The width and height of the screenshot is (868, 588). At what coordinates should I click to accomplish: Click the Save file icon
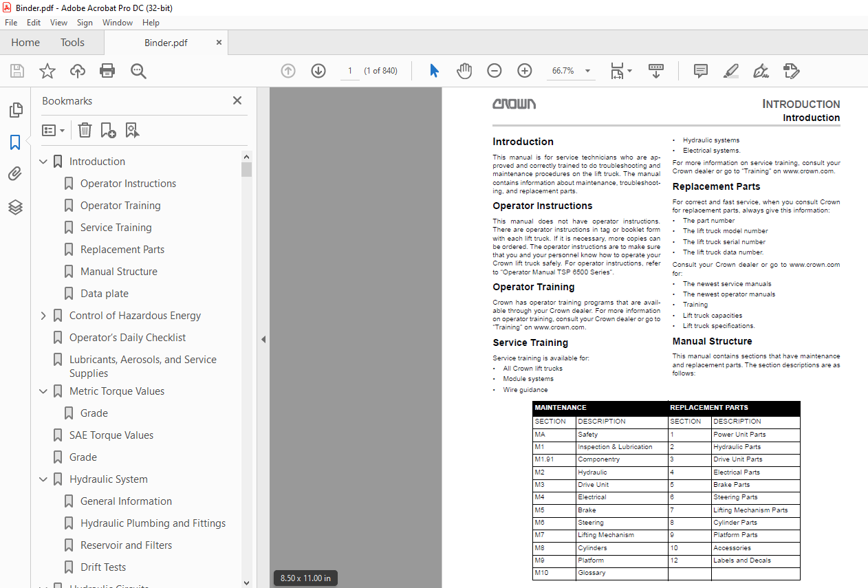(x=17, y=71)
